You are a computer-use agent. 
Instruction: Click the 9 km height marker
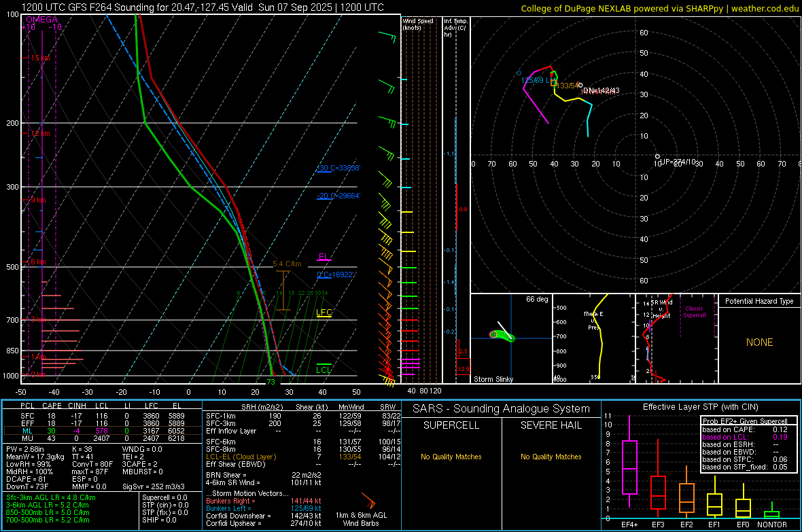(38, 200)
